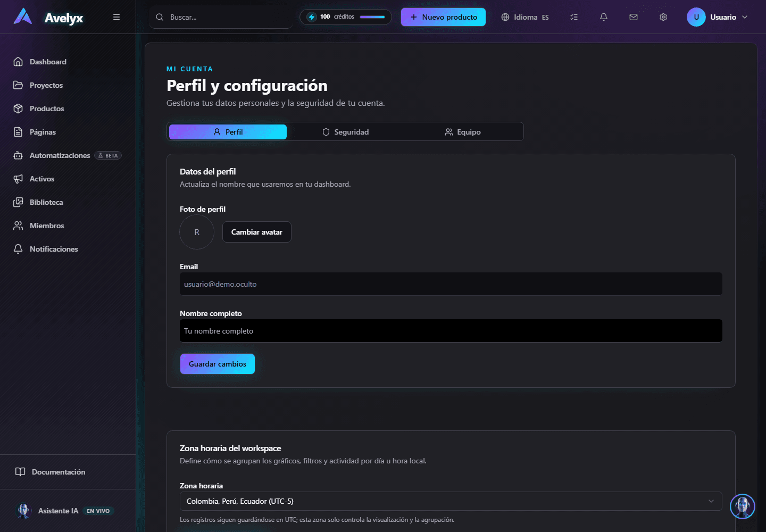
Task: Click the BETA badge next to Automatizaciones
Action: 108,155
